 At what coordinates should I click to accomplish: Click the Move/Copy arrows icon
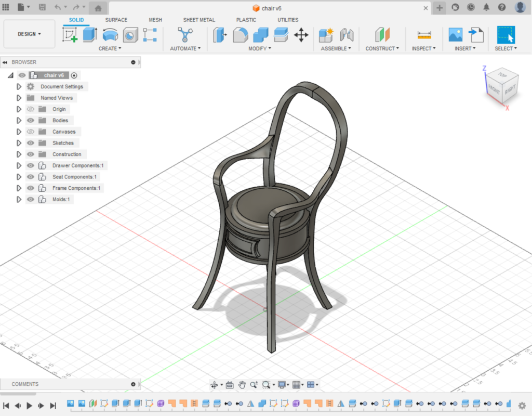point(301,35)
